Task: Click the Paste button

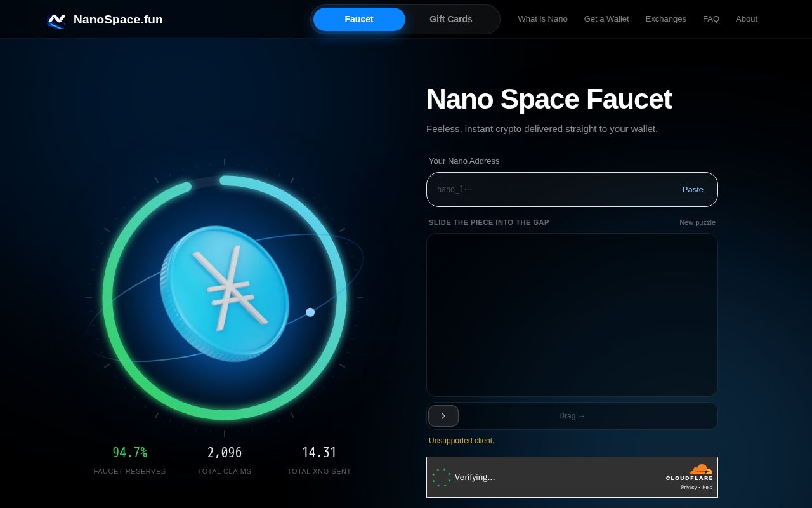Action: (x=693, y=189)
